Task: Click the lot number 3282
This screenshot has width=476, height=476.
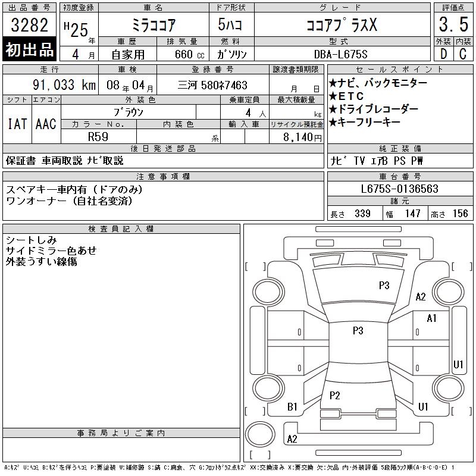Action: coord(29,25)
